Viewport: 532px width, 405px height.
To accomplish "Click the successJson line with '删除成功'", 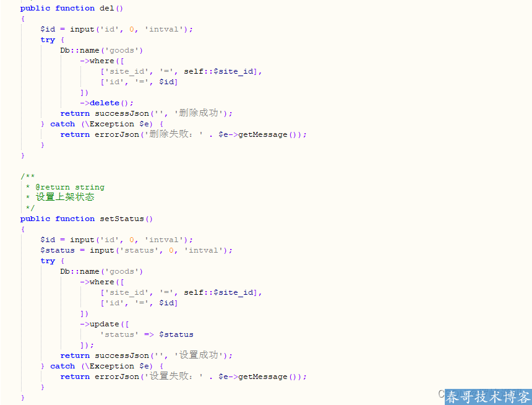I will pos(146,113).
